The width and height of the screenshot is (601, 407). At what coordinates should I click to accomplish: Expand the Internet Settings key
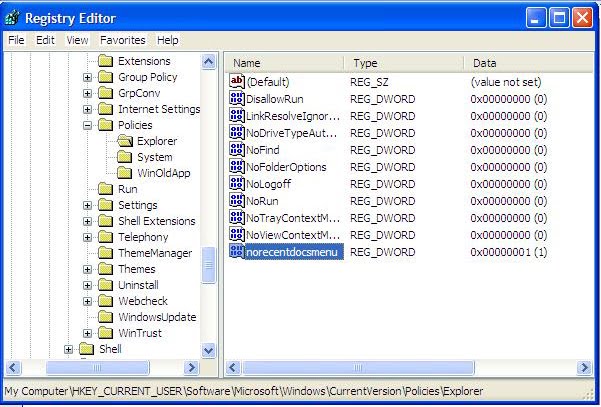coord(87,110)
